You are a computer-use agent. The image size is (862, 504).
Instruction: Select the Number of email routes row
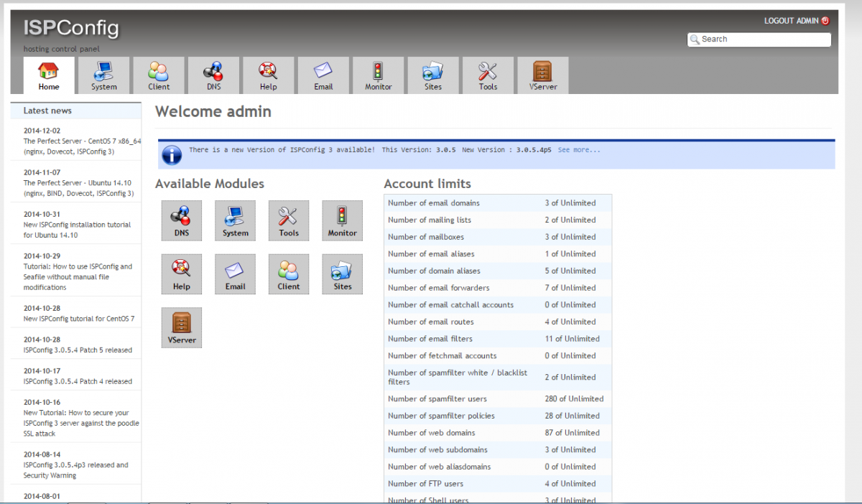click(x=498, y=322)
